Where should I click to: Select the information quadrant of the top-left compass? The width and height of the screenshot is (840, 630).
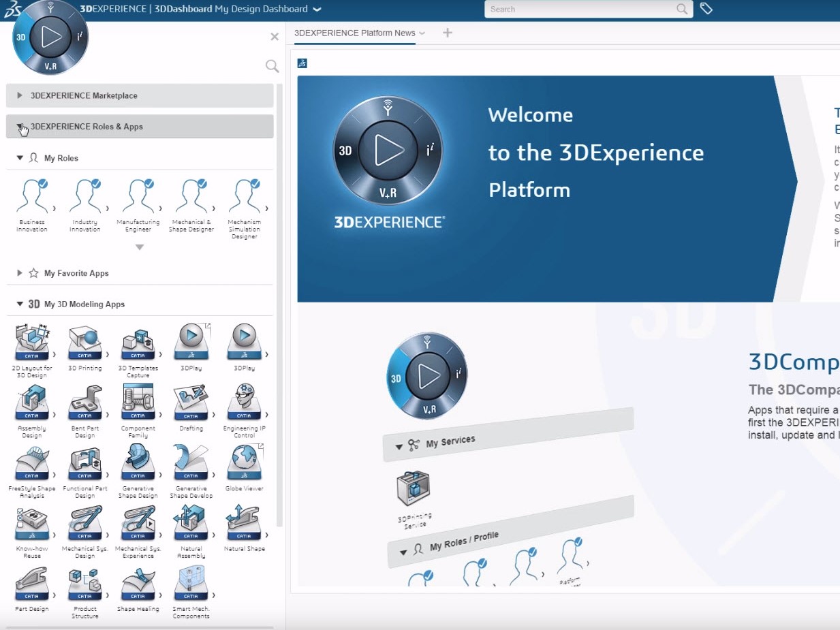pos(80,37)
